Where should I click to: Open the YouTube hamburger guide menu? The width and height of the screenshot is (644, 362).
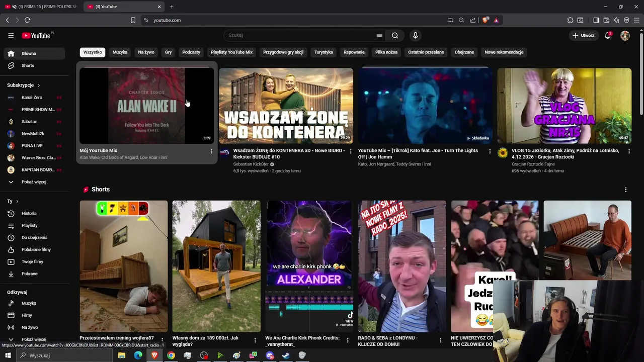[11, 35]
